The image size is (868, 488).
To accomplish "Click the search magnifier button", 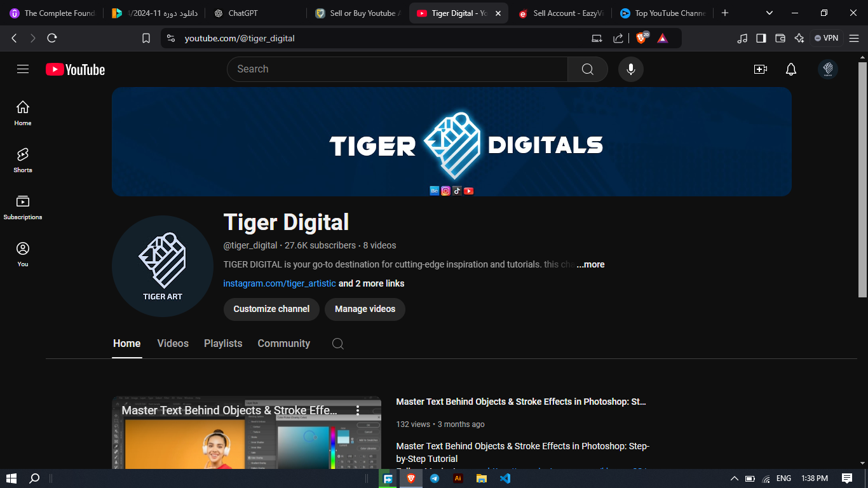I will 588,69.
